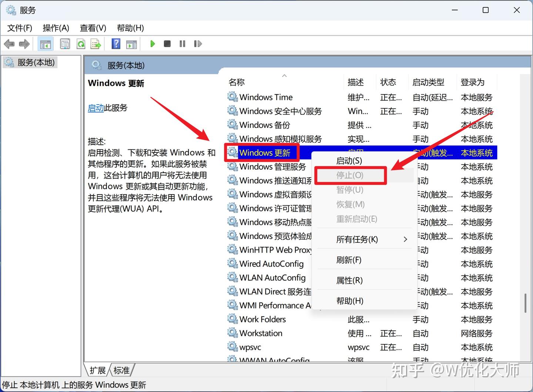Open the 操作(A) menu

point(56,28)
